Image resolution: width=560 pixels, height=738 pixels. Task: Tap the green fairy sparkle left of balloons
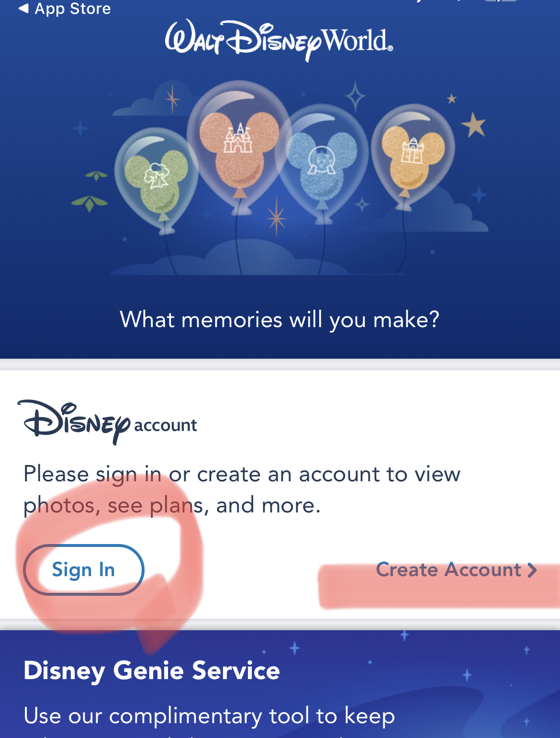[x=90, y=202]
